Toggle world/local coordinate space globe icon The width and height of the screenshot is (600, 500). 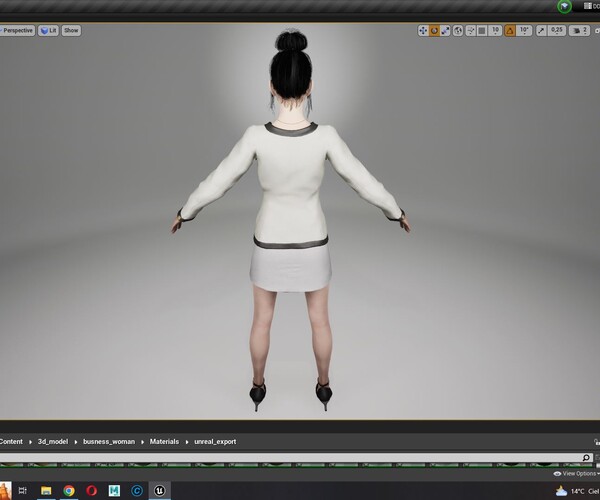(x=458, y=31)
